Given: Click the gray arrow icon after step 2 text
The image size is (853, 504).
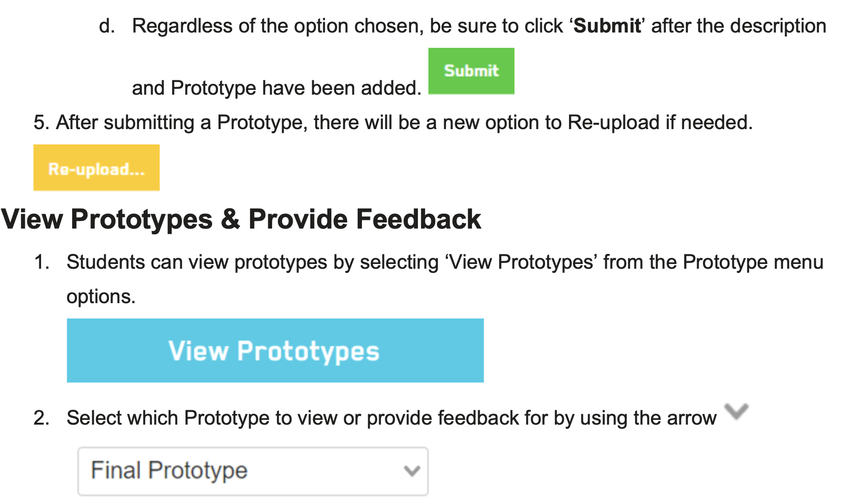Looking at the screenshot, I should point(736,411).
